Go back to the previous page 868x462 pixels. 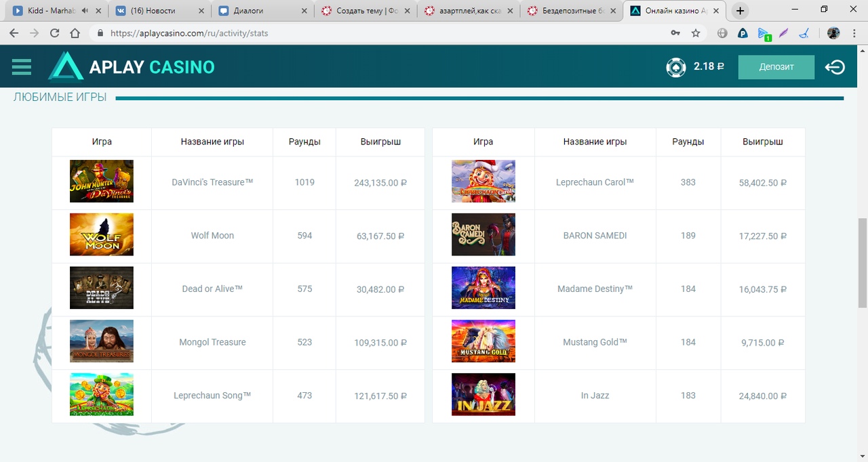(14, 33)
